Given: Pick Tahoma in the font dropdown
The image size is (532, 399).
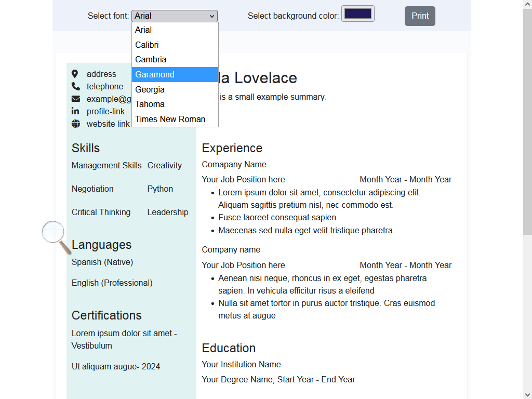Looking at the screenshot, I should pos(175,104).
